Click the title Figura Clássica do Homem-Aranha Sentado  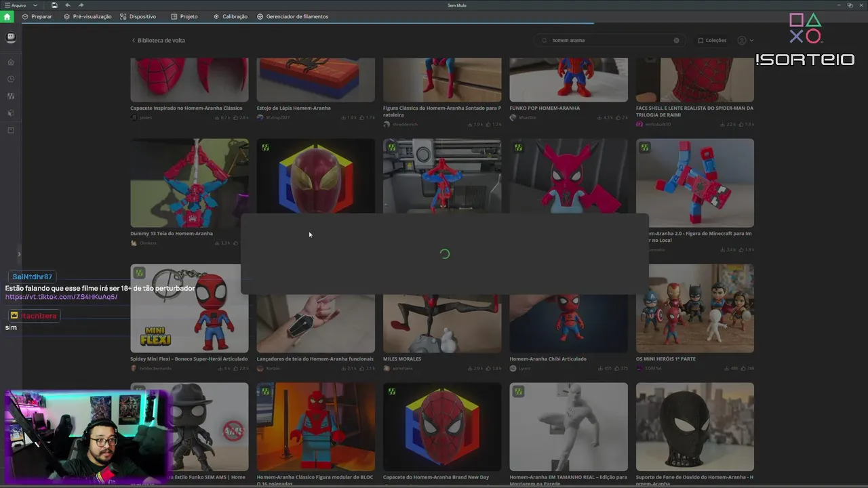(x=442, y=111)
